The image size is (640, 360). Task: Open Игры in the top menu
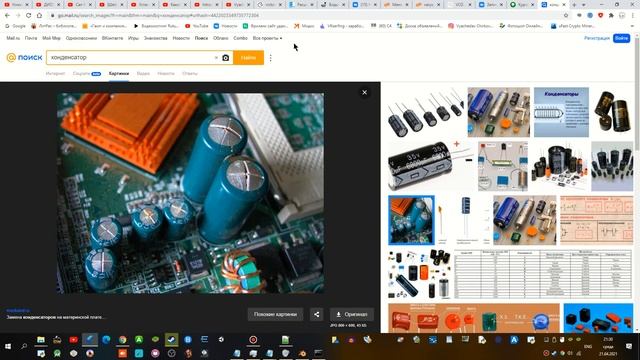133,38
